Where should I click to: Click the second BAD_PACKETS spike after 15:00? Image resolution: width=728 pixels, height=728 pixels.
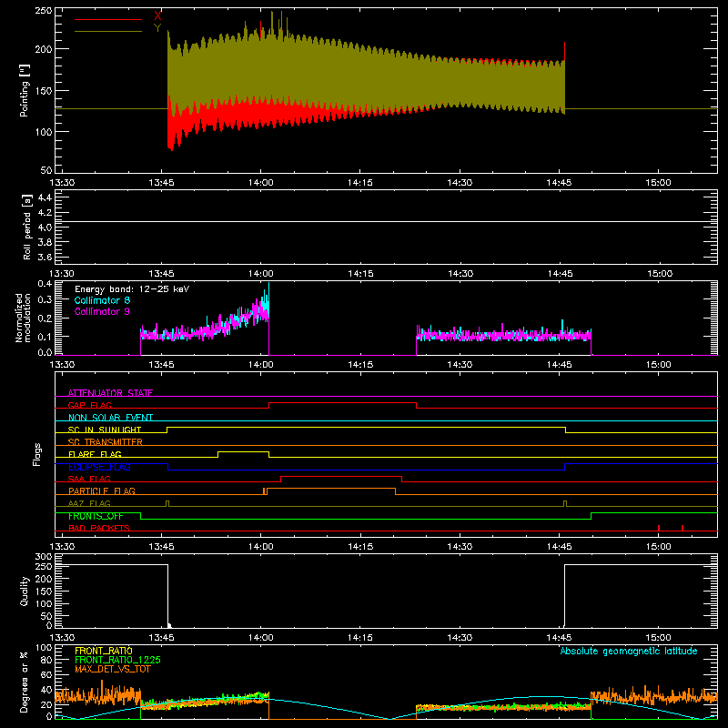[x=682, y=528]
